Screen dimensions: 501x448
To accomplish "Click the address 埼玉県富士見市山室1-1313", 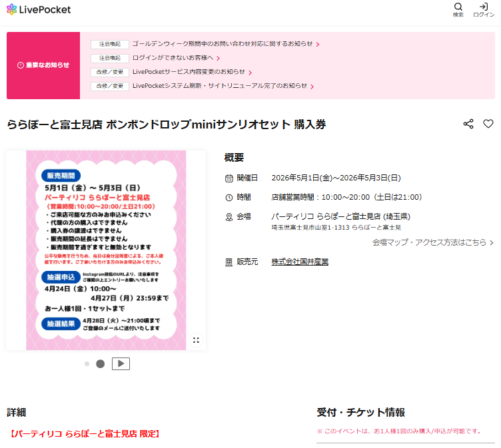I will tap(336, 228).
